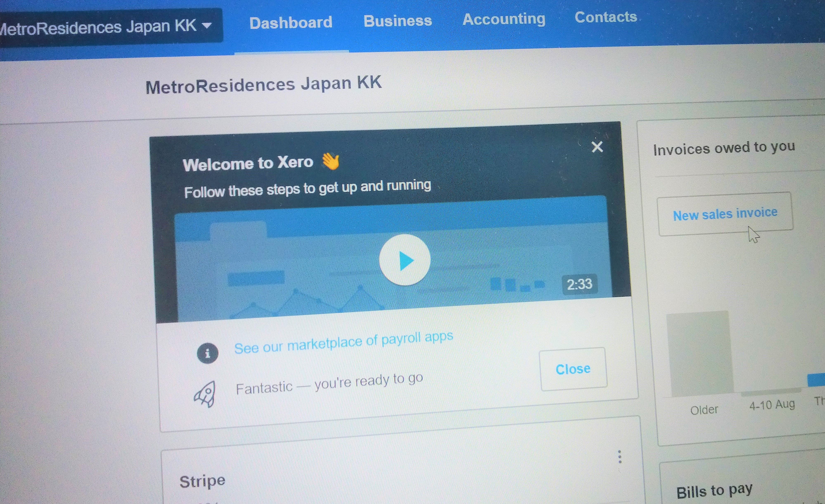Open the Bills to pay heading
Screen dimensions: 825x504
click(714, 491)
